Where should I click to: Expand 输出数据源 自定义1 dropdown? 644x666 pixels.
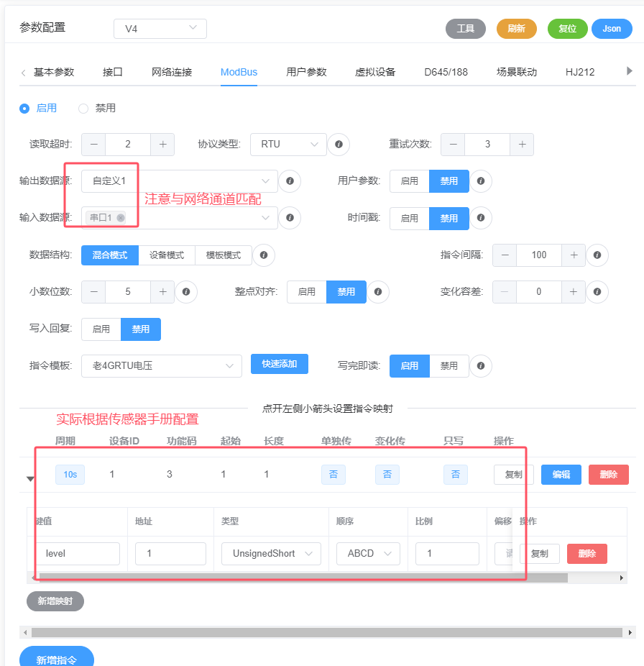[x=180, y=181]
